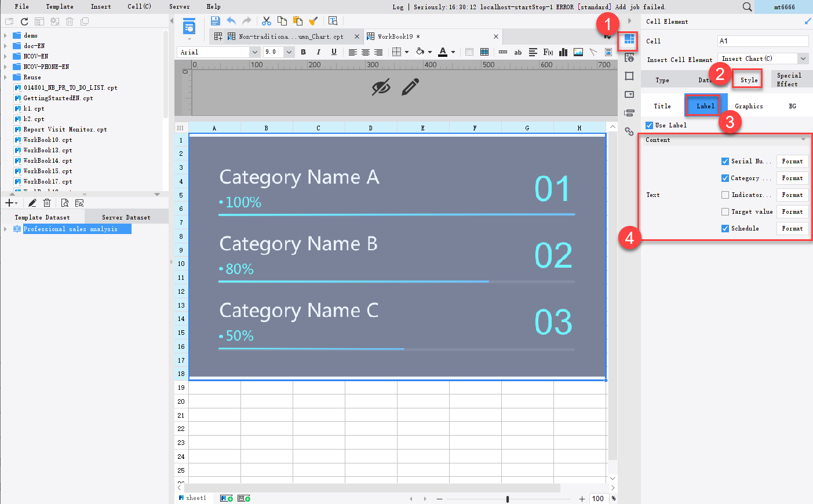The image size is (813, 504).
Task: Select the hyperlink icon in the right sidebar
Action: point(629,132)
